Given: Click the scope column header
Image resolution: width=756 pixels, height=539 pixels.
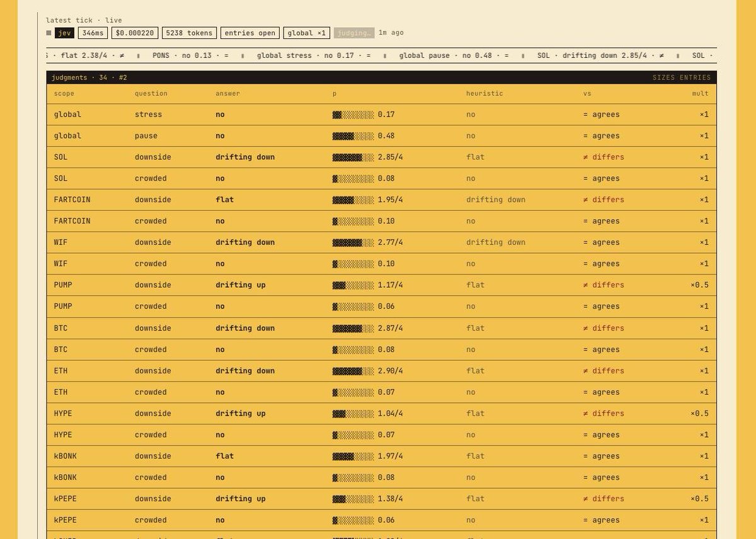Looking at the screenshot, I should click(64, 93).
